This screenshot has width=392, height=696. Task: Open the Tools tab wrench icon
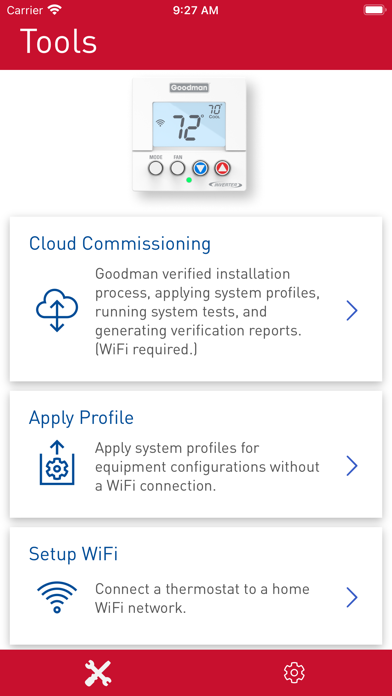coord(98,673)
